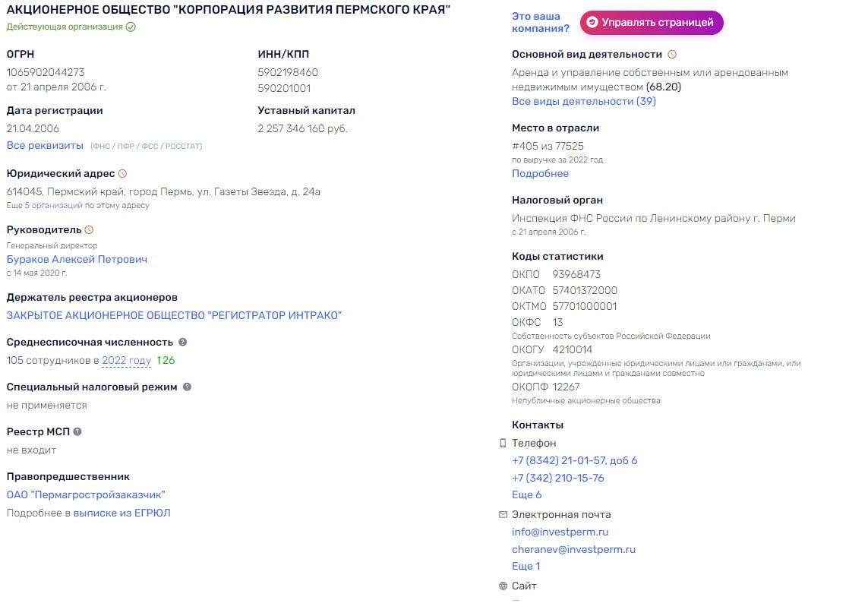Click the shield icon in Управлять страницей button
The width and height of the screenshot is (849, 616).
592,22
